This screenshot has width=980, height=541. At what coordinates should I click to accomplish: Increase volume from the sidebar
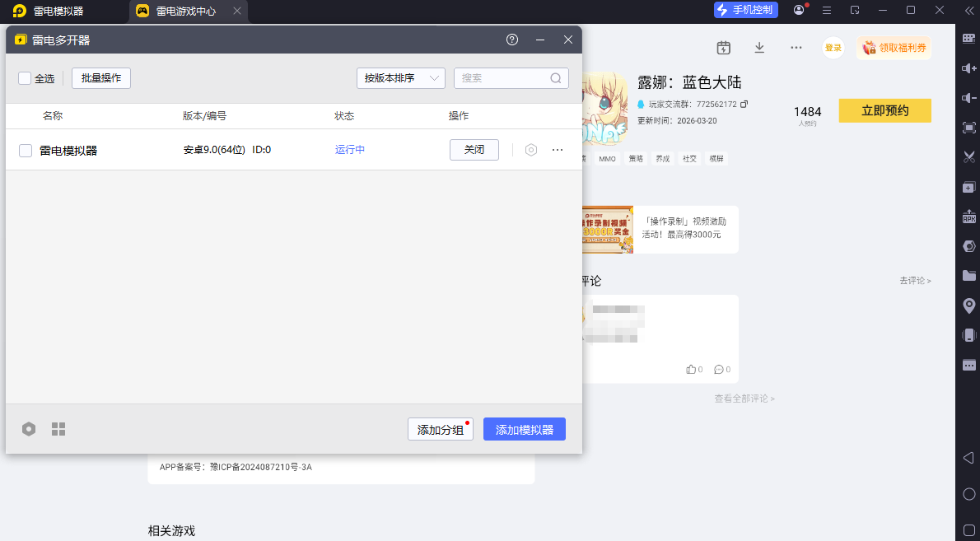(968, 68)
